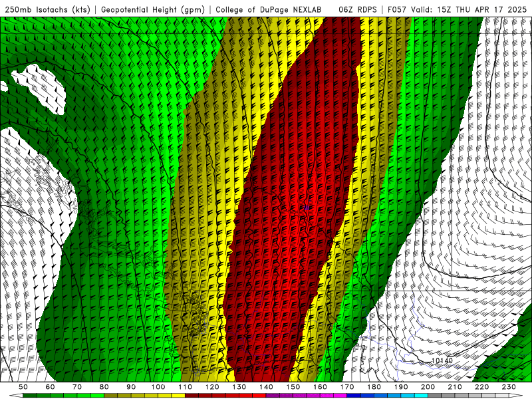Image resolution: width=532 pixels, height=399 pixels.
Task: Click the '110' color scale label
Action: pyautogui.click(x=186, y=387)
